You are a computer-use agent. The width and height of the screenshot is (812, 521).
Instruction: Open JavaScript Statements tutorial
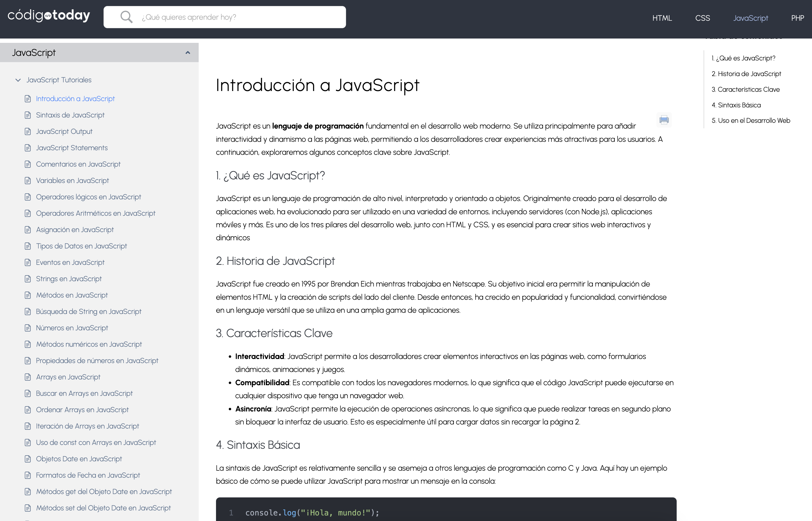[x=72, y=148]
